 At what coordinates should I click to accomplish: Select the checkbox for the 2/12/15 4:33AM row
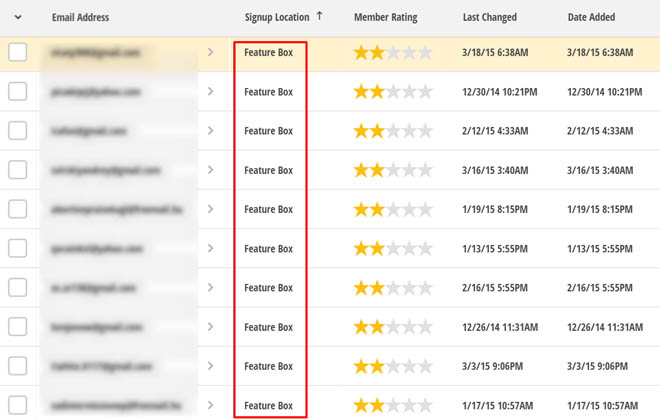click(x=18, y=131)
